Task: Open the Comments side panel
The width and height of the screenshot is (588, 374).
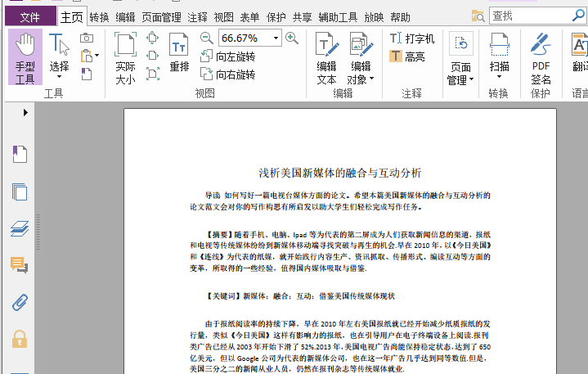Action: point(20,265)
